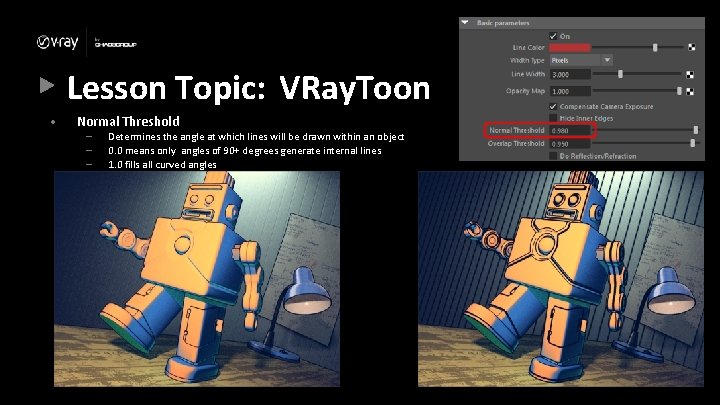The image size is (720, 405).
Task: Click the right robot render image
Action: 561,279
